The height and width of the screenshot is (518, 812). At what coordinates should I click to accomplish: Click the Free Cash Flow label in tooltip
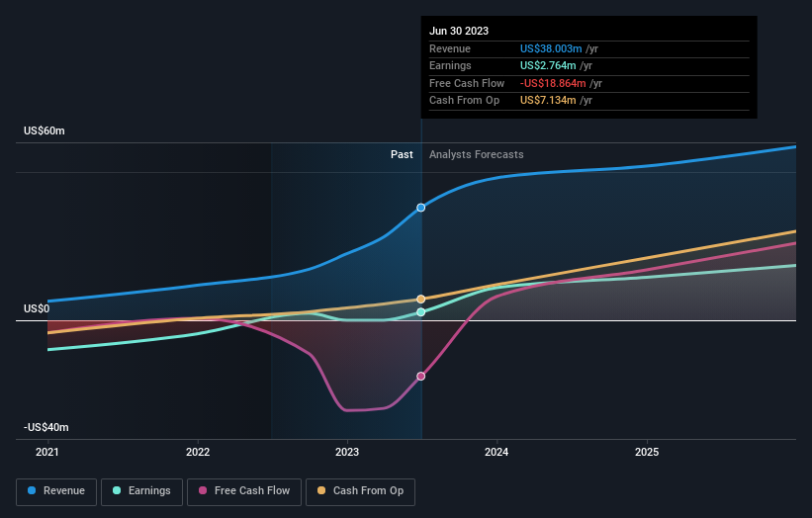pyautogui.click(x=467, y=83)
